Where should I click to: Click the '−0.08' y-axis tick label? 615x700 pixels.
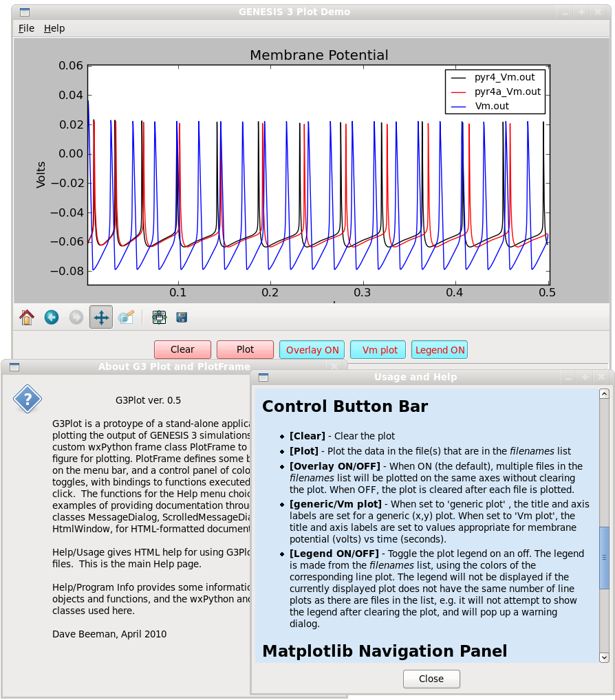coord(67,271)
